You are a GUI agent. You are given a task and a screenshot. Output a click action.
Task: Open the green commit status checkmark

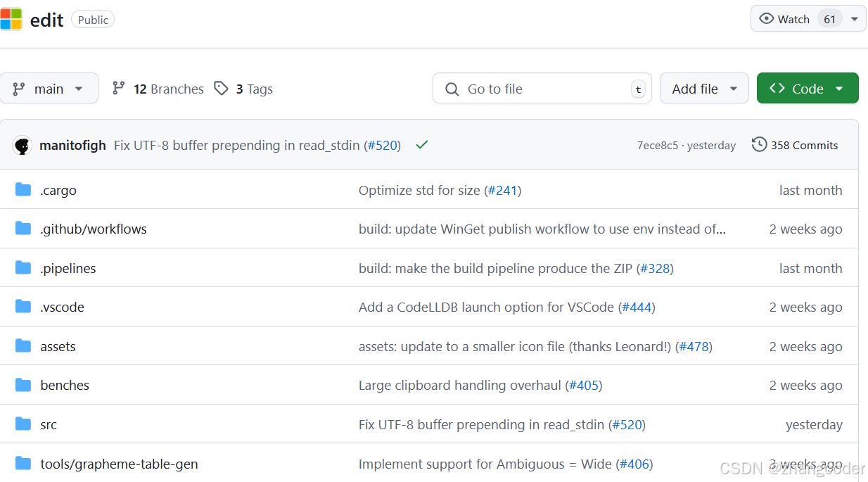tap(422, 145)
